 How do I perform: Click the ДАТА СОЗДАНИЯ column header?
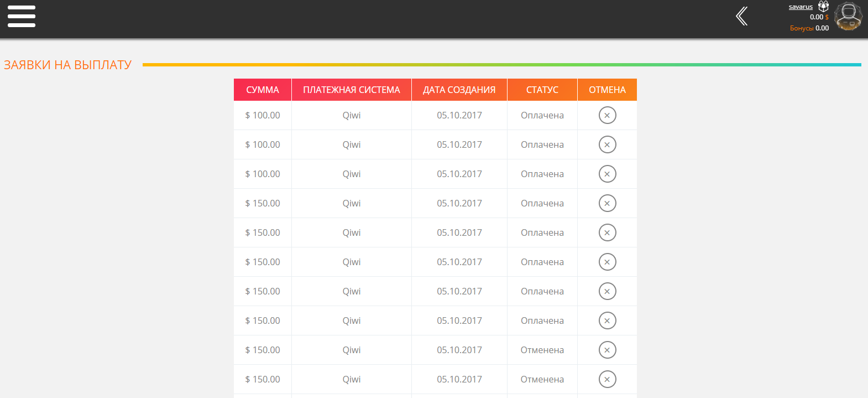459,90
